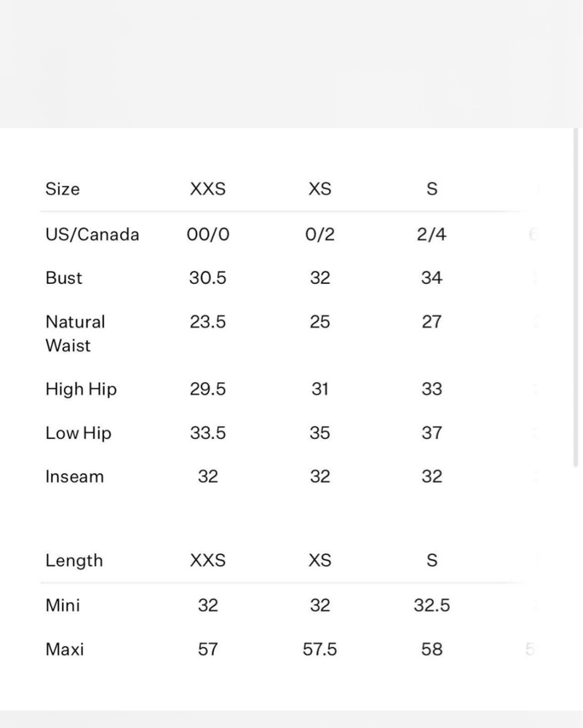Click the Natural Waist row label
This screenshot has height=728, width=583.
click(x=75, y=333)
